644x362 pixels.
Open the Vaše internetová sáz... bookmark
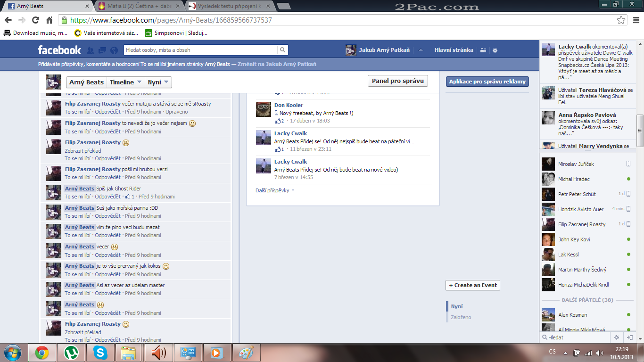click(x=107, y=33)
